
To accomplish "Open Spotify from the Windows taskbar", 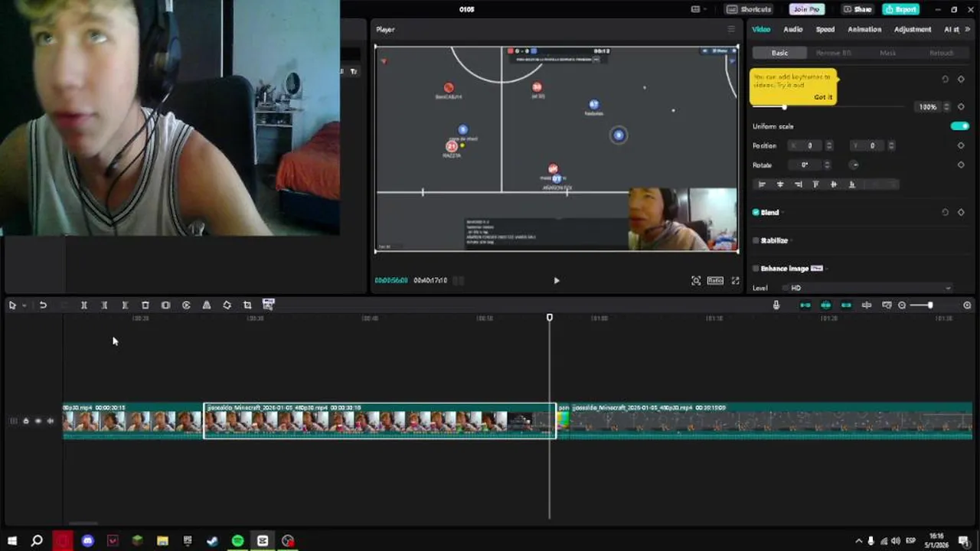I will coord(237,541).
